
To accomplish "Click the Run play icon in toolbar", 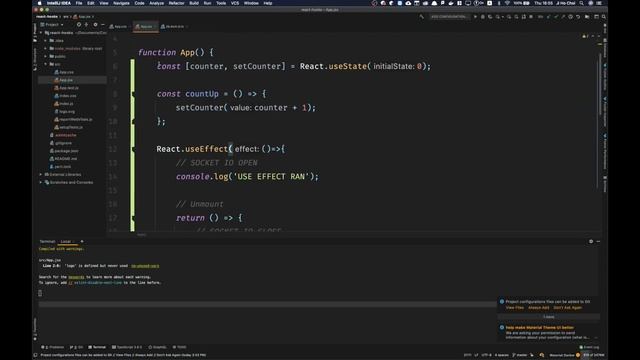I will tap(475, 17).
